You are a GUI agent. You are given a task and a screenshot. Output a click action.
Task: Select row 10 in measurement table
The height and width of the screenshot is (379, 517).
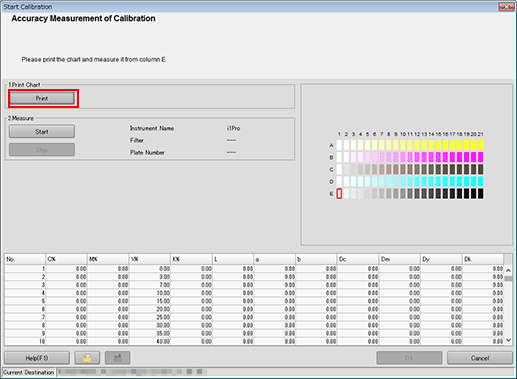coord(254,341)
